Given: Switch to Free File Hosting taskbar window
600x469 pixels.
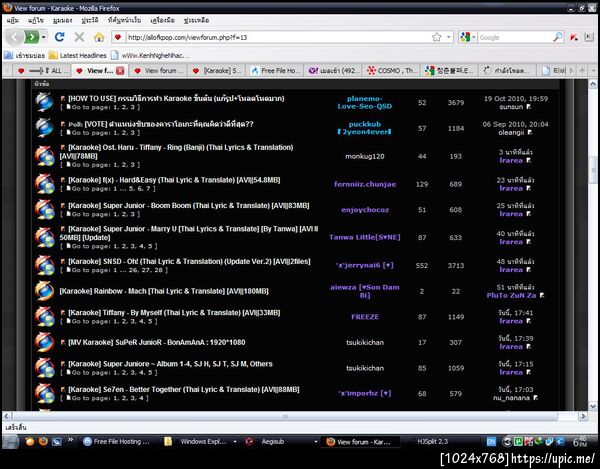Looking at the screenshot, I should click(117, 441).
